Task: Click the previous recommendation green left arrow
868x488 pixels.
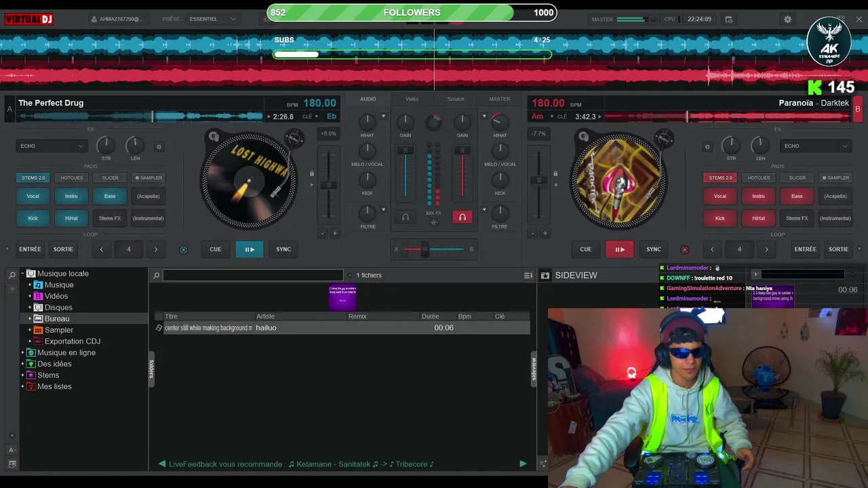Action: coord(162,464)
